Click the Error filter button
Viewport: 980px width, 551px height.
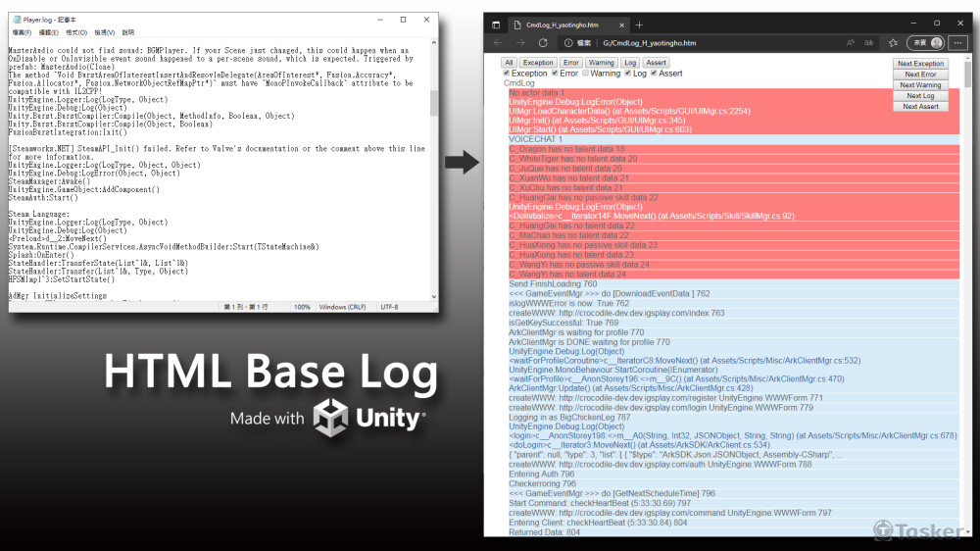[571, 63]
